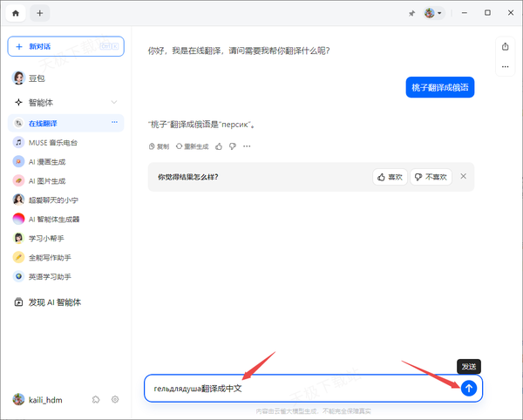Dismiss the feedback prompt bar
Image resolution: width=523 pixels, height=420 pixels.
tap(464, 177)
